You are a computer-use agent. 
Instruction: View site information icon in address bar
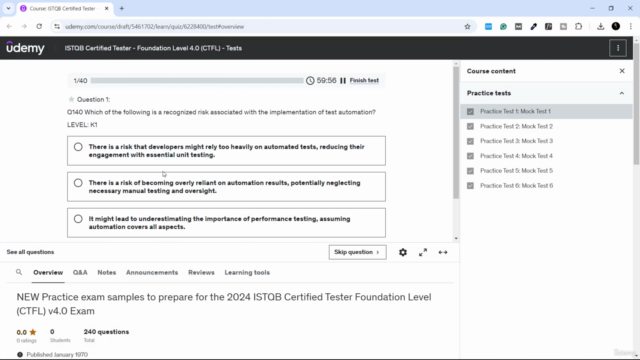(x=57, y=27)
